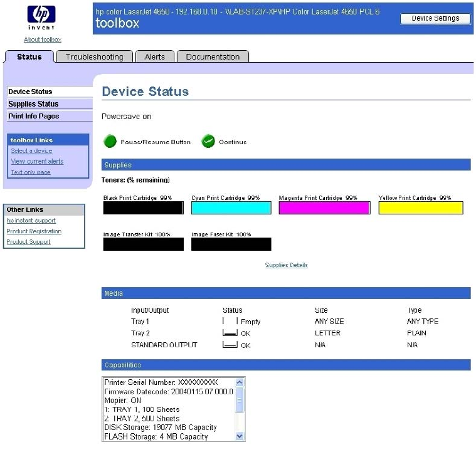The width and height of the screenshot is (476, 457).
Task: Switch to the Status tab
Action: (29, 57)
